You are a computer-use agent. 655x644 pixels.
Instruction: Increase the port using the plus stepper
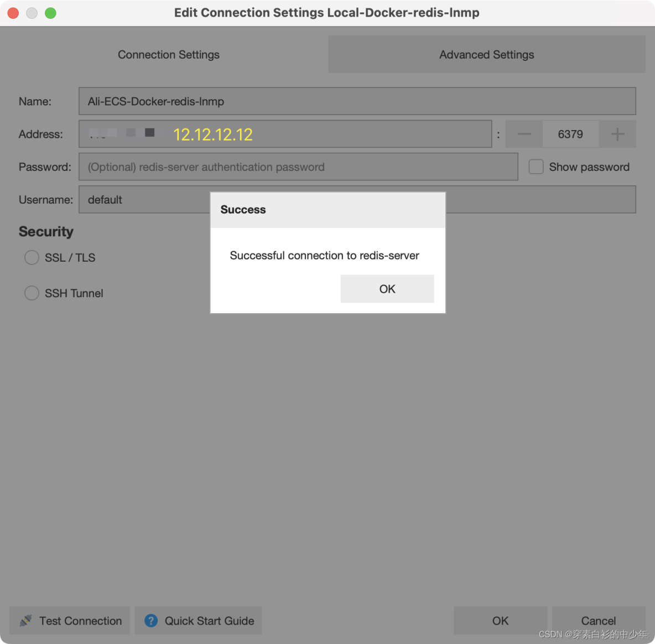617,134
